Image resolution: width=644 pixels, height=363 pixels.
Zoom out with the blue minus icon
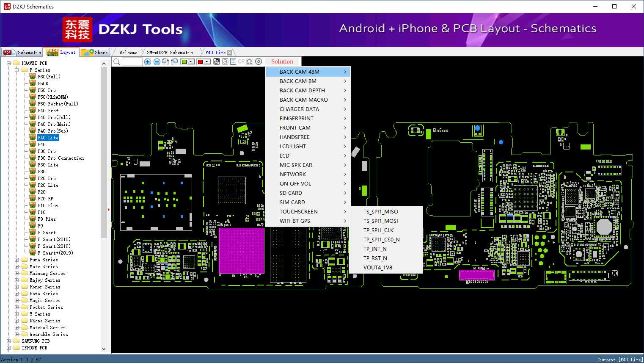[157, 62]
